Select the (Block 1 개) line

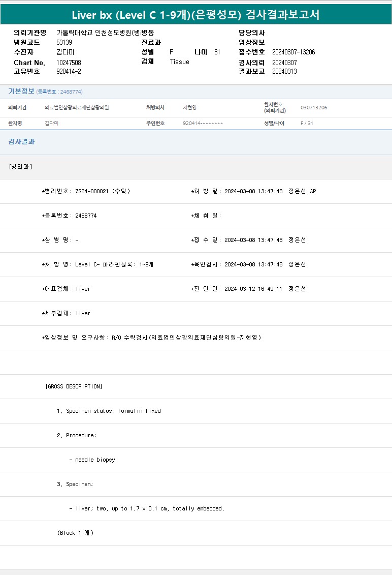[75, 533]
